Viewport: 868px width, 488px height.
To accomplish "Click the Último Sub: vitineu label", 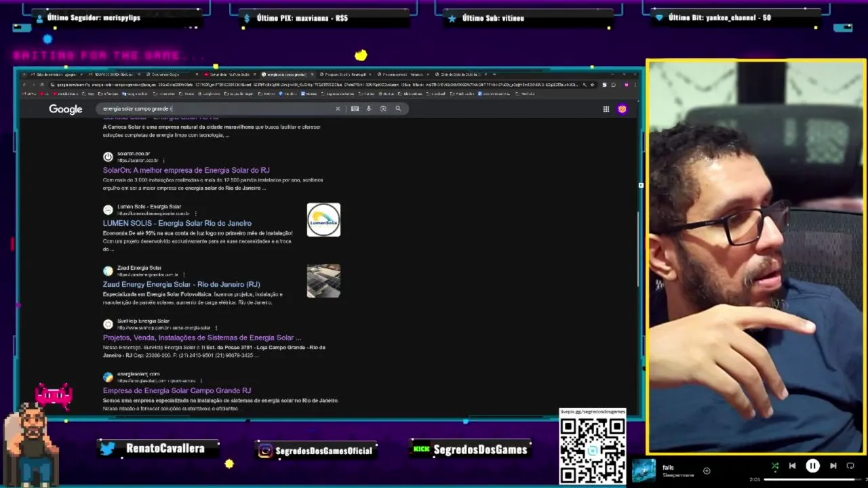I will [x=493, y=18].
